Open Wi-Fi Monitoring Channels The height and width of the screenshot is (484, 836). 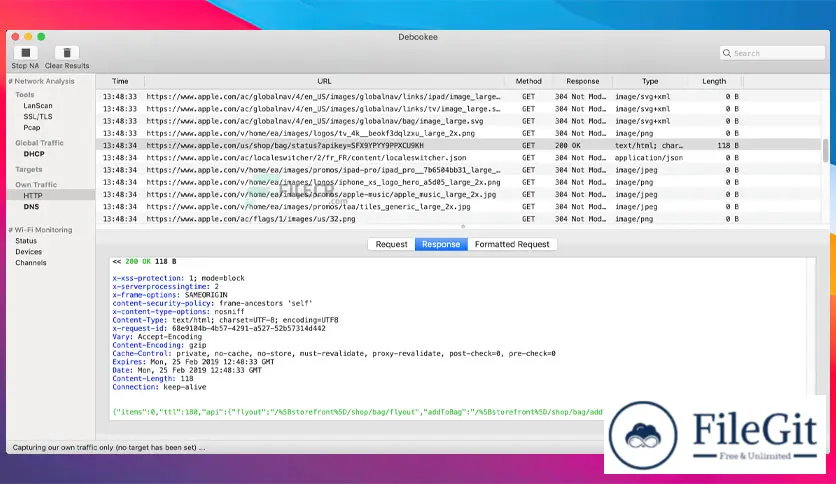coord(30,263)
